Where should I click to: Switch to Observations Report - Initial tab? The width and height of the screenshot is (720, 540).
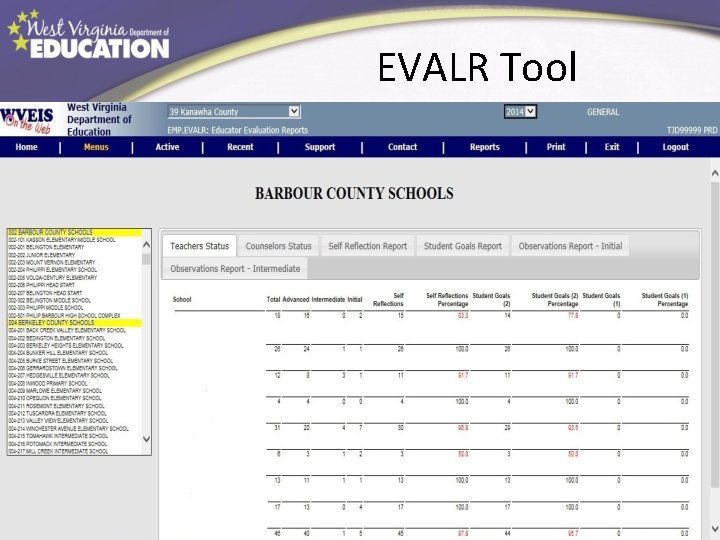[570, 246]
